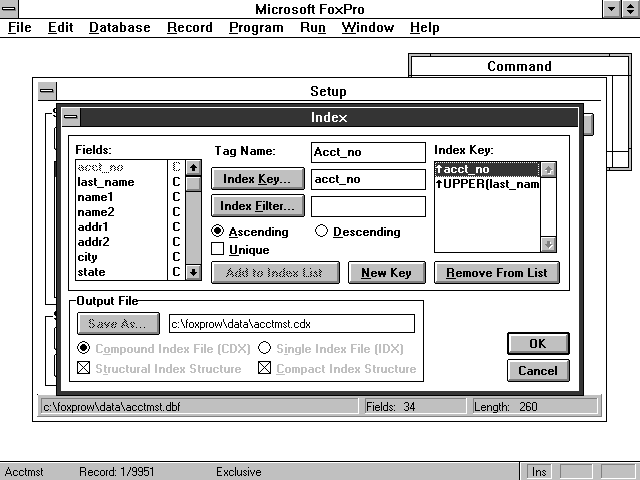Open the Database menu
The image size is (640, 480).
(x=119, y=27)
